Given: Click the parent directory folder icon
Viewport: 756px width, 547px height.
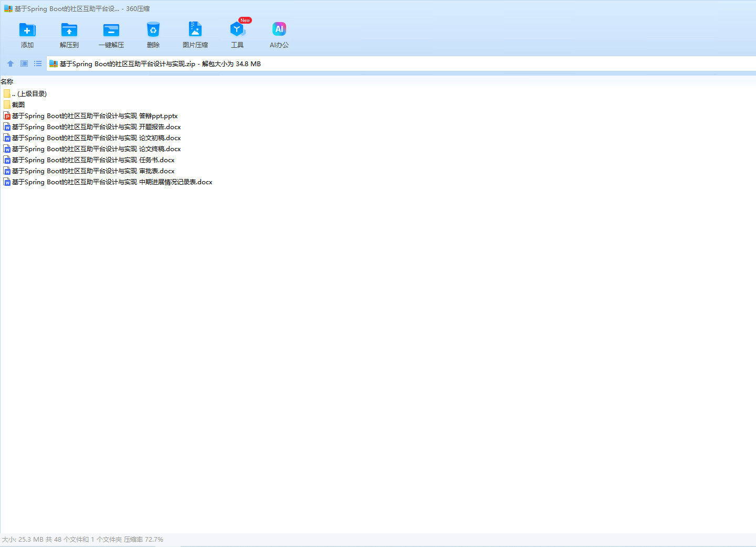Looking at the screenshot, I should coord(7,93).
